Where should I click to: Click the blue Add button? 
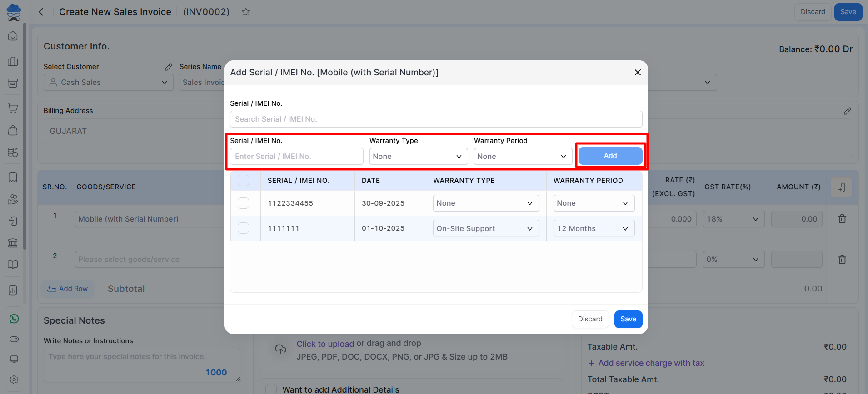(x=610, y=156)
